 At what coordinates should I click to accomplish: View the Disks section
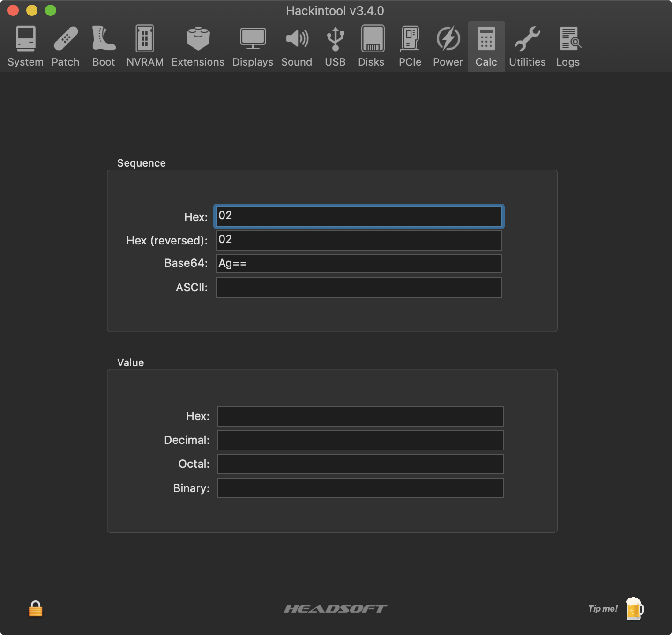coord(371,46)
